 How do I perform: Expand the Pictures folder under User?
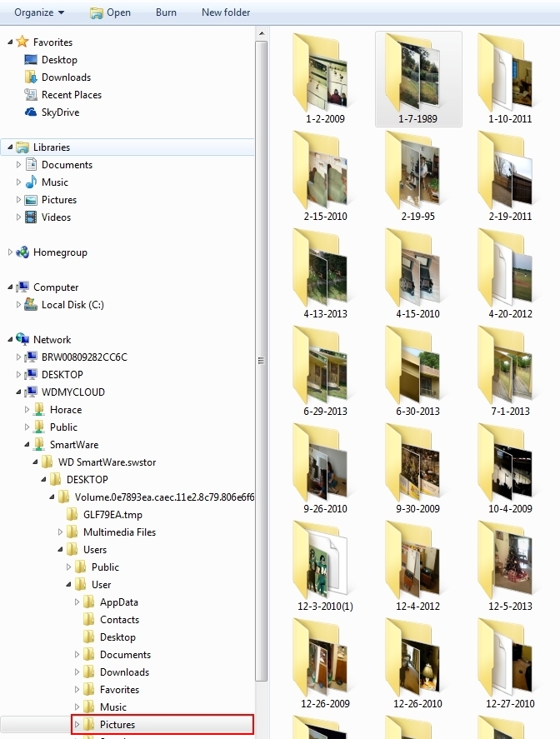point(77,724)
